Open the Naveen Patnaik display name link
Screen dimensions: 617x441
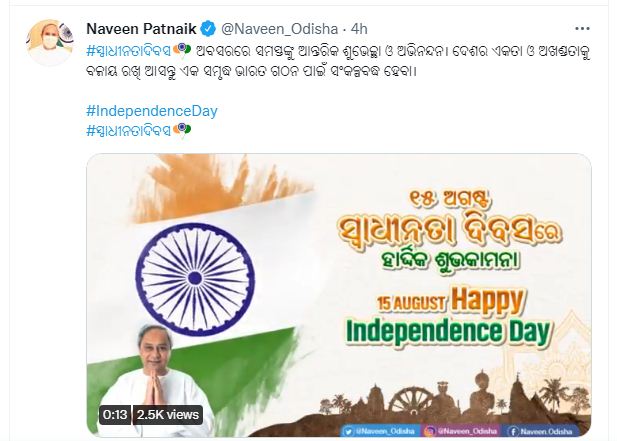click(141, 29)
